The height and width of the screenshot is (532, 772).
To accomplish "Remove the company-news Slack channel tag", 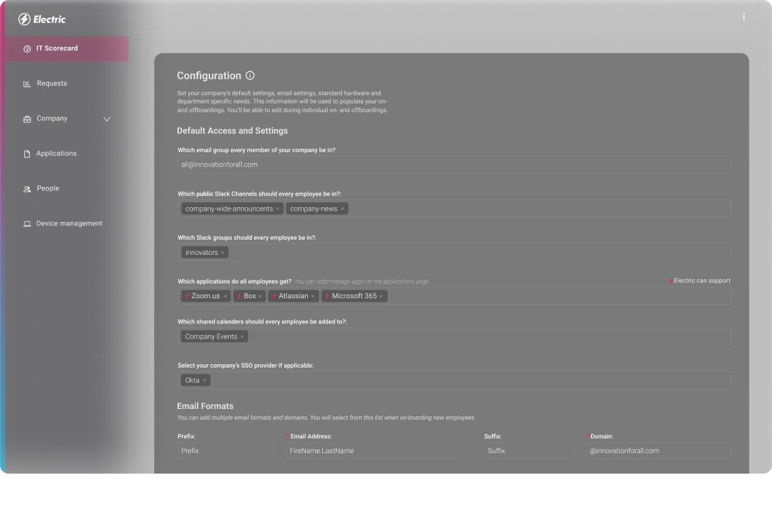I will point(343,209).
